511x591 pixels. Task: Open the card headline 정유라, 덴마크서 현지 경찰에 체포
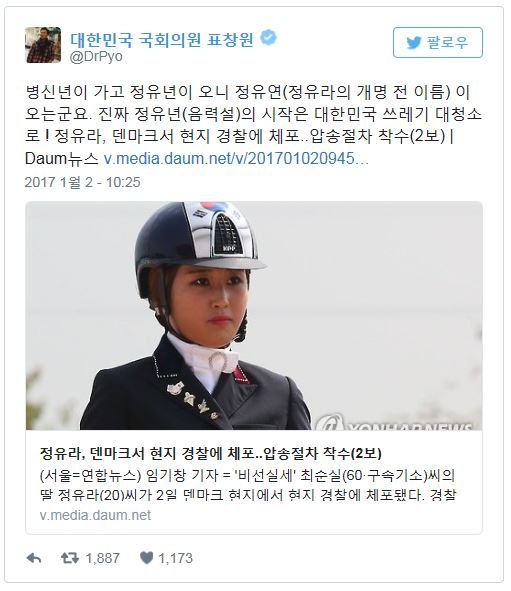click(x=210, y=453)
